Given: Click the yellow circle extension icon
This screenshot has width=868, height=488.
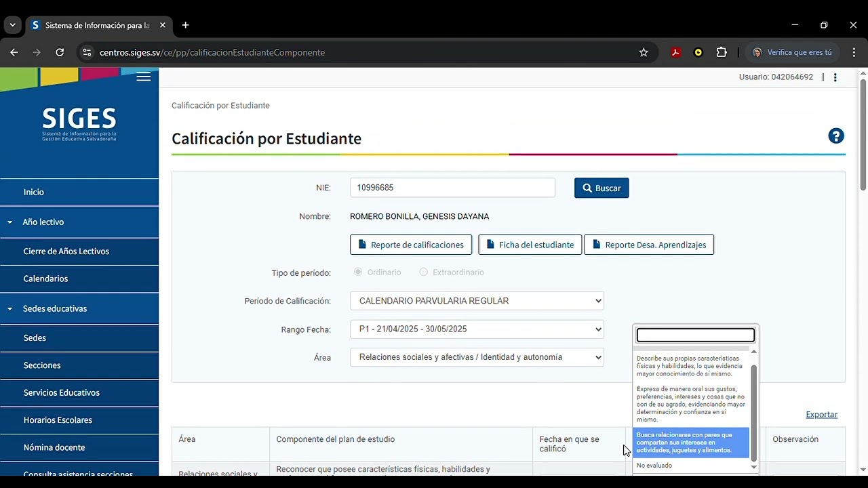Looking at the screenshot, I should (x=698, y=52).
